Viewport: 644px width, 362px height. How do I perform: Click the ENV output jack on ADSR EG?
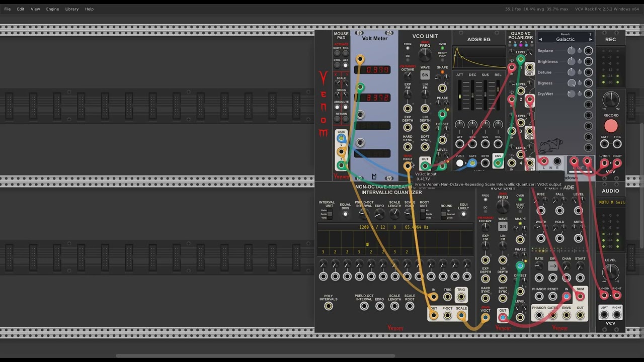tap(498, 163)
